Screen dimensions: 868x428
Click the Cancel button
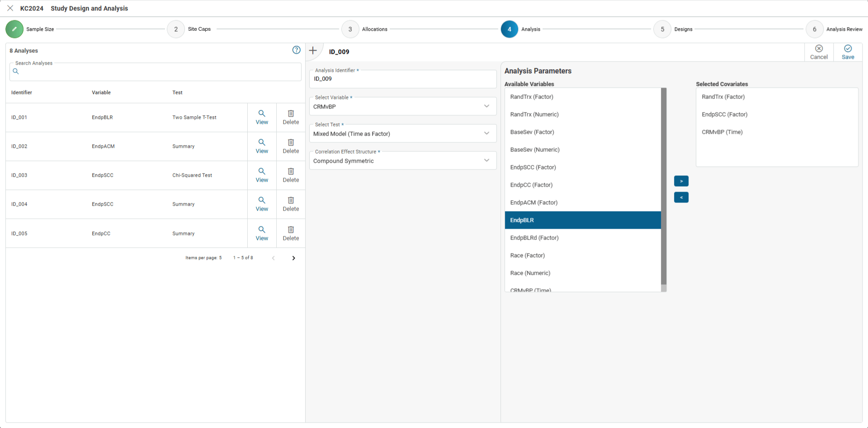[819, 52]
